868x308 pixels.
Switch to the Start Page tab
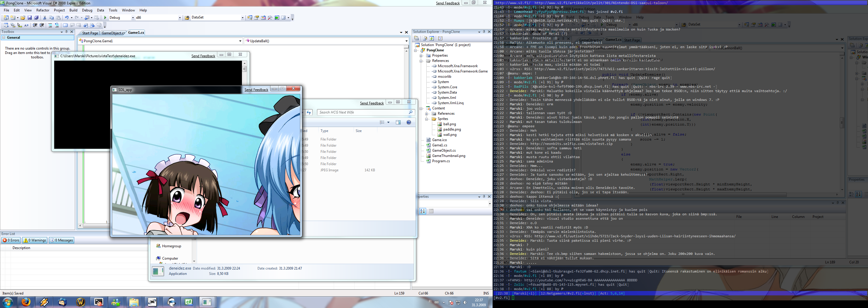(90, 33)
